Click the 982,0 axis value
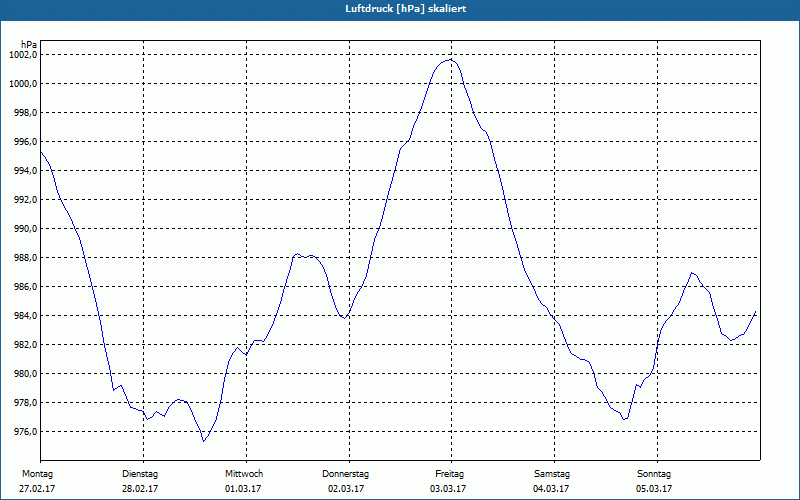800x500 pixels. coord(25,345)
